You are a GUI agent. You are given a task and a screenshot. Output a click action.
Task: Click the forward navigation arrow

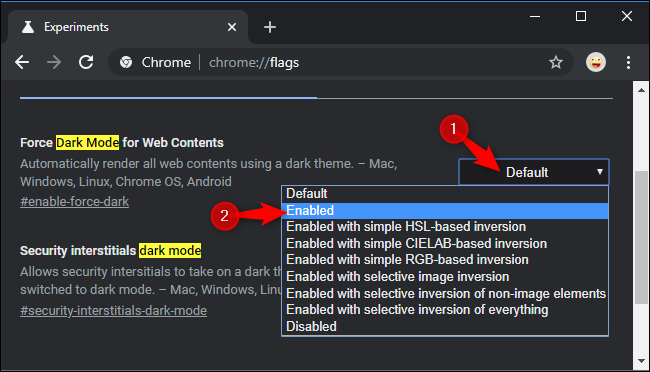pos(54,63)
